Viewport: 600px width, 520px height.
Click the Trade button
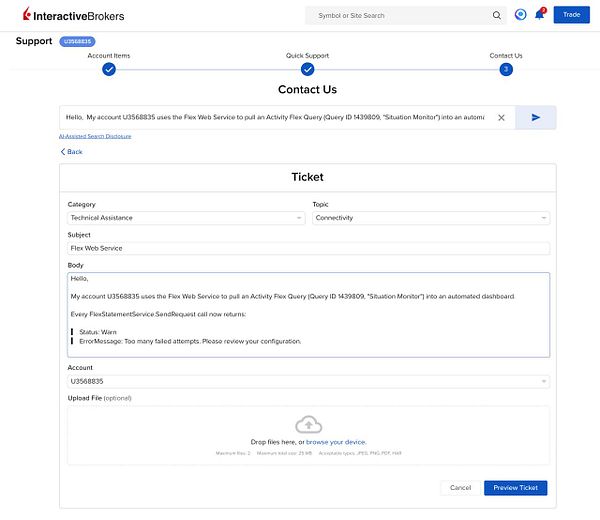tap(571, 15)
